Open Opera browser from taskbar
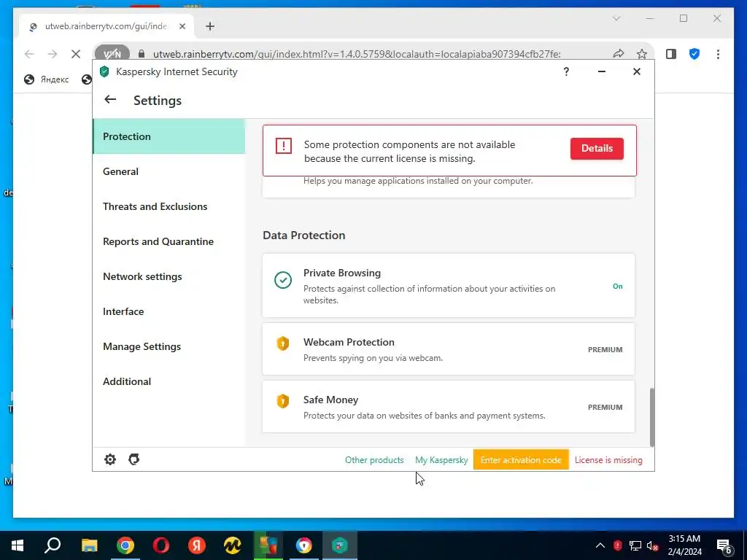This screenshot has height=560, width=747. point(161,545)
